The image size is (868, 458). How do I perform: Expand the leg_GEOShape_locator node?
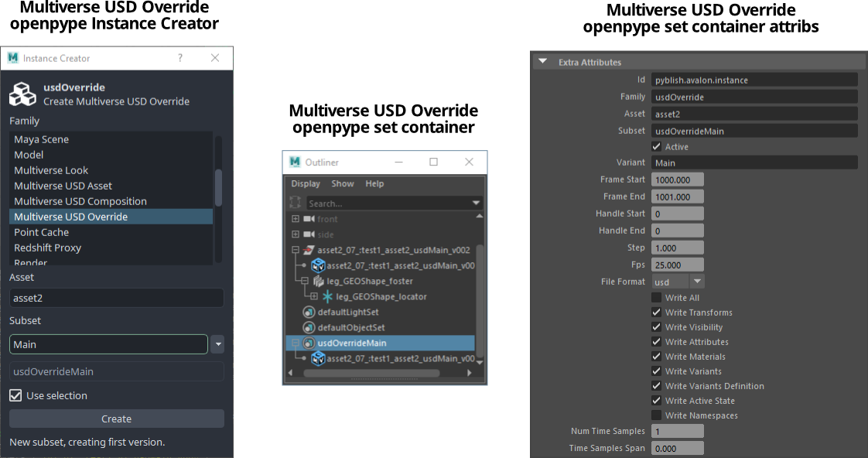(314, 296)
